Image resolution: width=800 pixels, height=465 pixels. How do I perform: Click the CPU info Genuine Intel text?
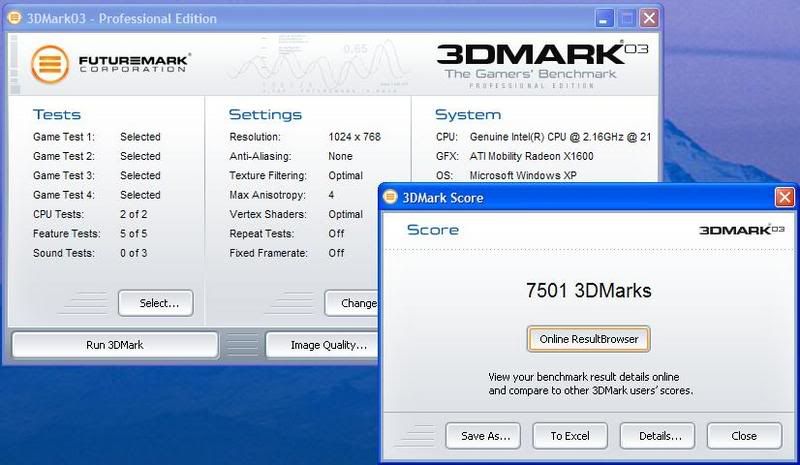pos(560,137)
